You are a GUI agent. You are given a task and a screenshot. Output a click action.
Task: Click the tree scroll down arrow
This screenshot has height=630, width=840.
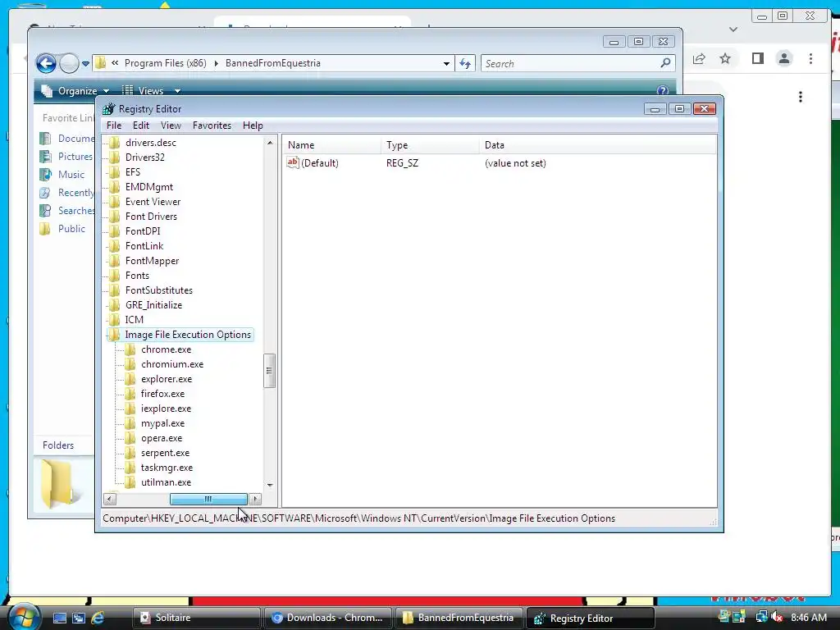270,485
